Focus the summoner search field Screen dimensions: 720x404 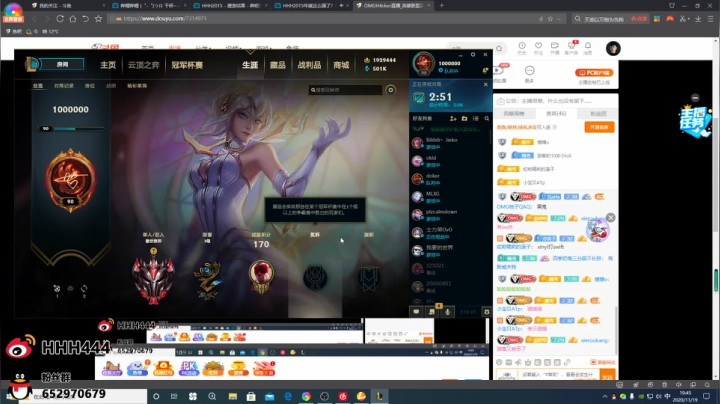pos(345,90)
